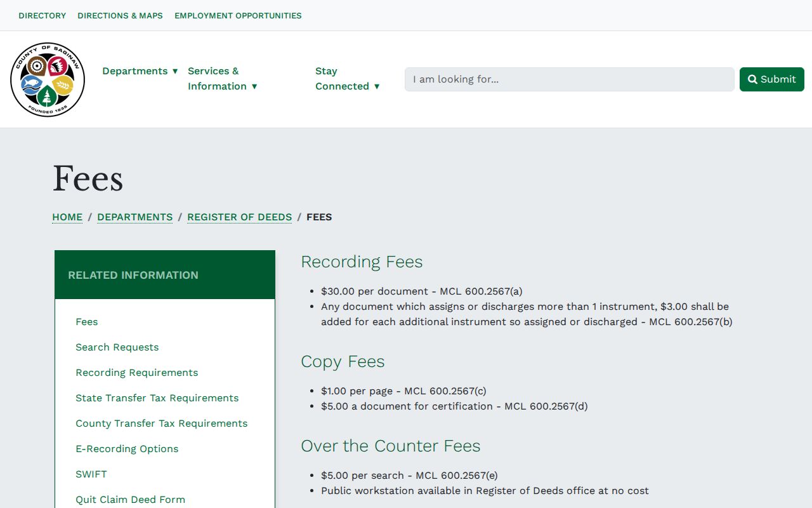Select Fees in the Related Information sidebar

click(87, 322)
